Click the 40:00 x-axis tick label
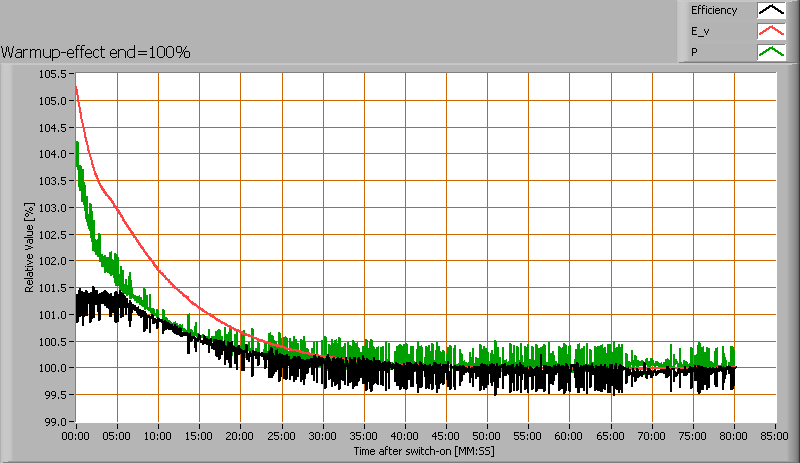 [x=405, y=436]
